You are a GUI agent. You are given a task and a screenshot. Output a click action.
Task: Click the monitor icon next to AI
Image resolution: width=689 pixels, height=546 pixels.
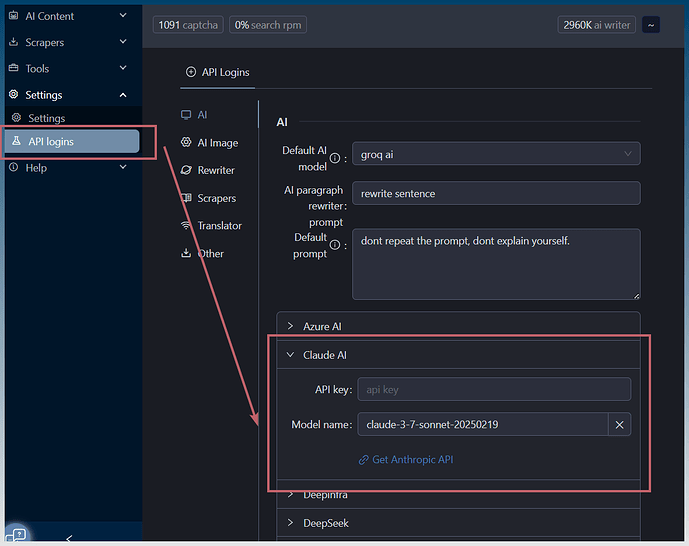186,115
